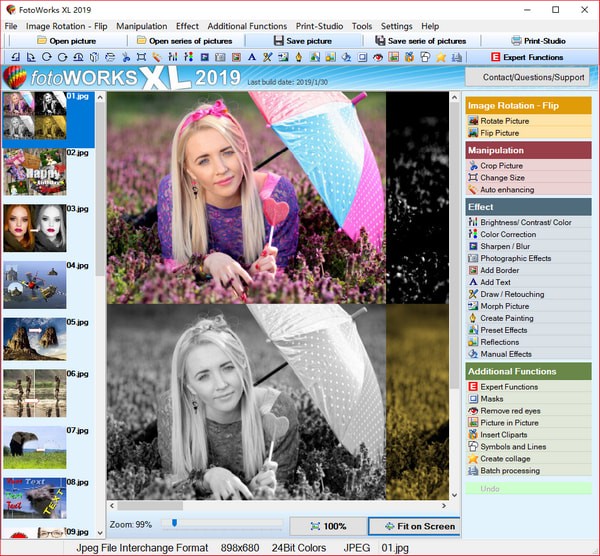Viewport: 600px width, 556px height.
Task: Select the 04.jpg thumbnail
Action: click(35, 286)
